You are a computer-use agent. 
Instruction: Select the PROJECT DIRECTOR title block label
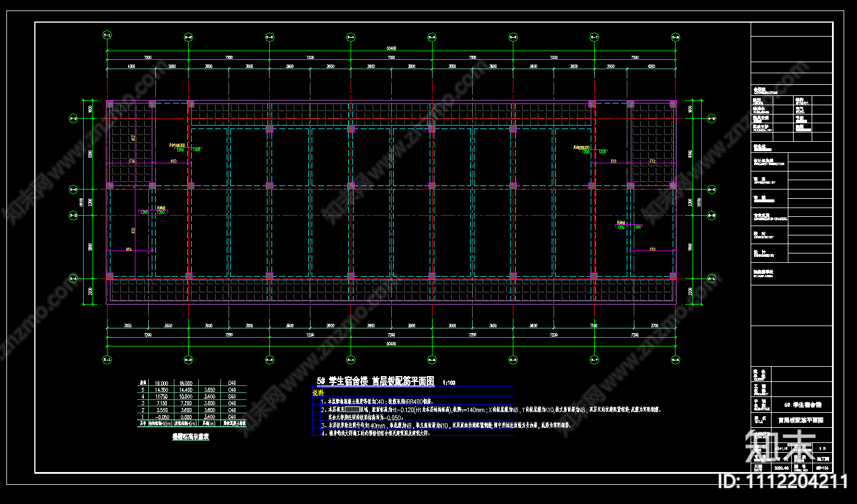pyautogui.click(x=768, y=164)
